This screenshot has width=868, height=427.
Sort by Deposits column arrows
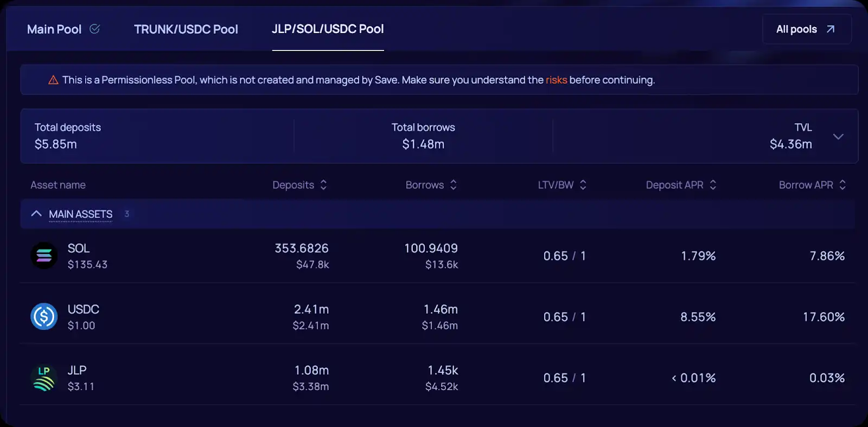[323, 185]
